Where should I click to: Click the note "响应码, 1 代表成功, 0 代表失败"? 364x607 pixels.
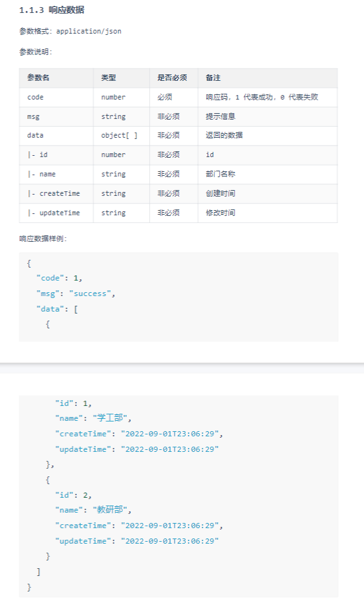click(262, 97)
